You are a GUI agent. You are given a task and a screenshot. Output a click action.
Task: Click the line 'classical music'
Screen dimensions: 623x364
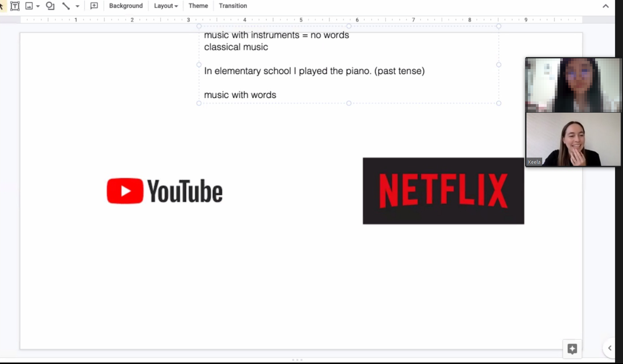click(x=236, y=47)
